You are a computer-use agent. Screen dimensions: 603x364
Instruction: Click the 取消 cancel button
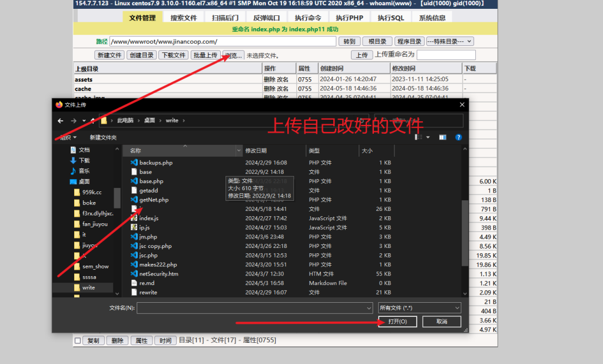442,322
